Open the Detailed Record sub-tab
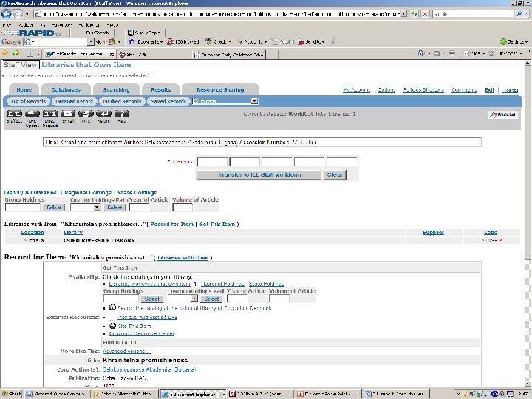Screen dimensions: 532x399 [x=74, y=101]
